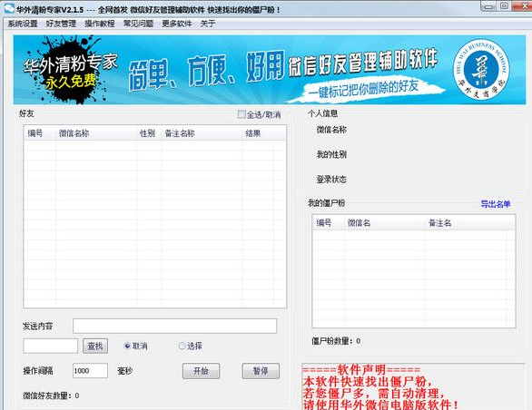532x410 pixels.
Task: Click the 编号 header in zombie fans table
Action: point(328,223)
